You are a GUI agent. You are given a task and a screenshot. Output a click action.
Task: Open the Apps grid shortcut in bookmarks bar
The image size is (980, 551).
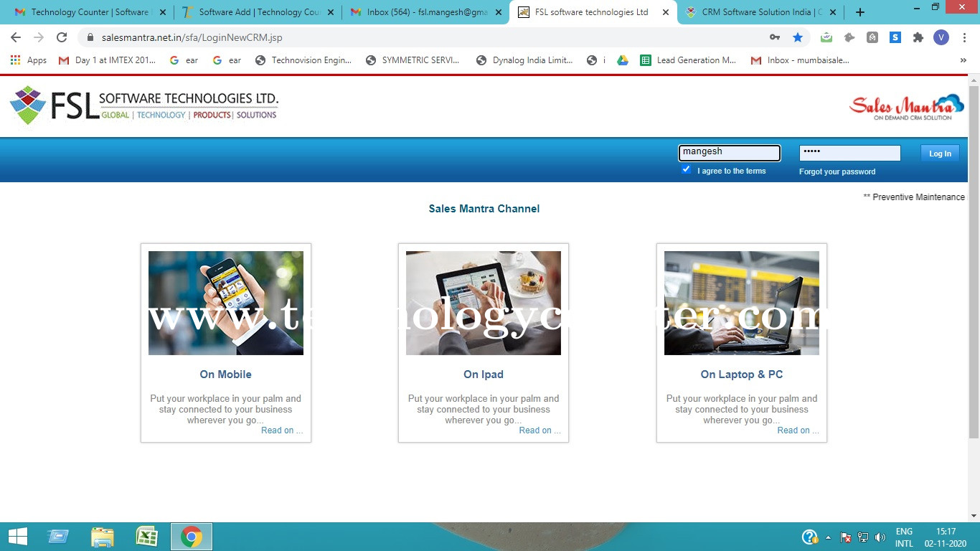[29, 60]
